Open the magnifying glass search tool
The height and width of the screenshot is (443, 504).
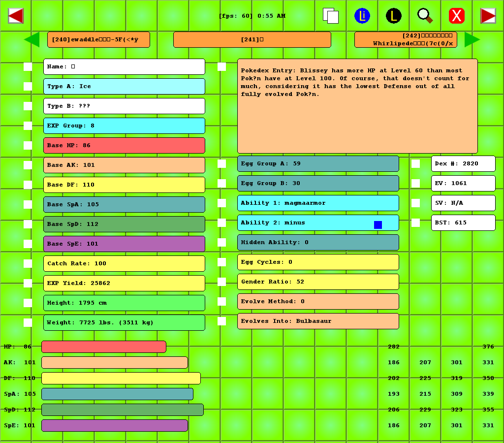pyautogui.click(x=425, y=16)
